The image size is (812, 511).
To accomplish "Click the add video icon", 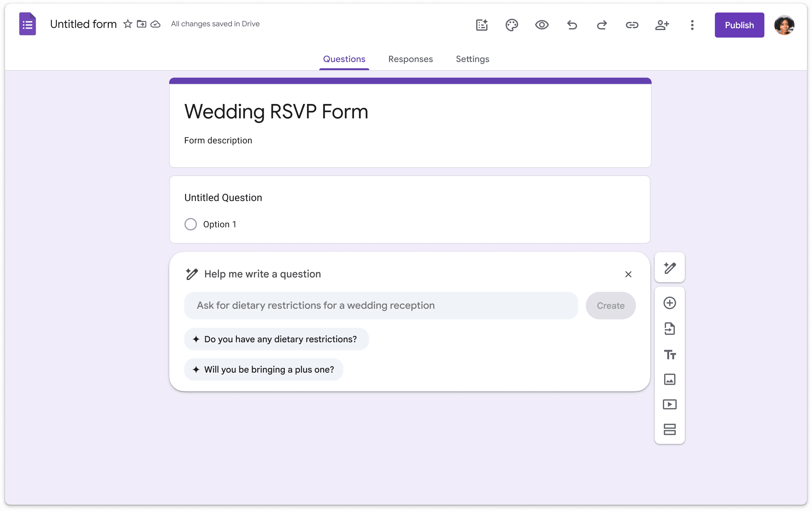I will 669,405.
